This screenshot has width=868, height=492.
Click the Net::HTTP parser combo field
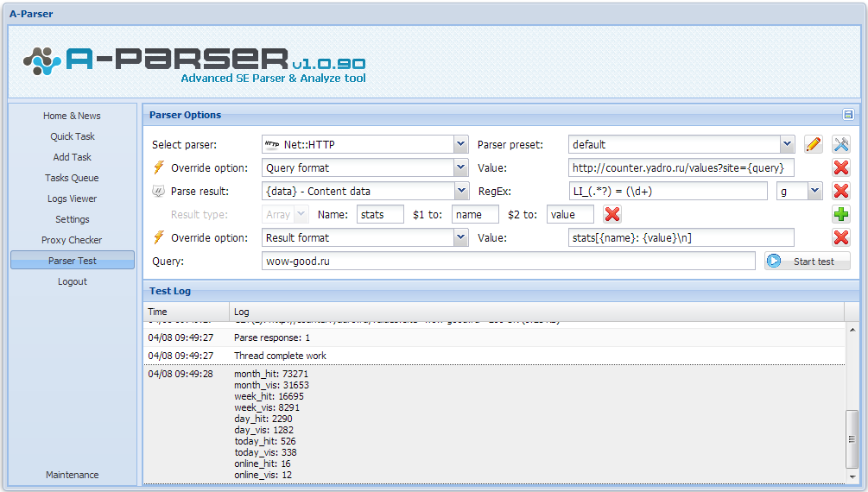358,144
